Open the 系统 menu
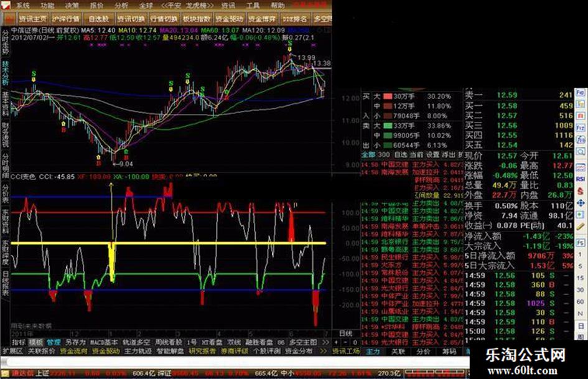Image resolution: width=588 pixels, height=379 pixels. pyautogui.click(x=23, y=5)
